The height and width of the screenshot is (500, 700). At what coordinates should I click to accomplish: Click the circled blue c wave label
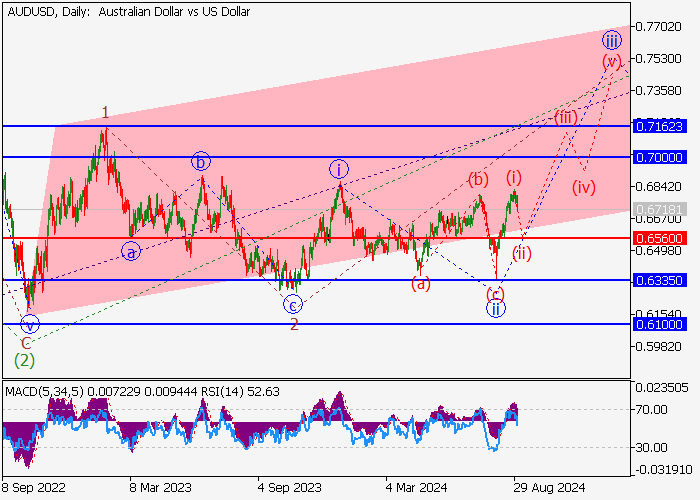point(293,305)
